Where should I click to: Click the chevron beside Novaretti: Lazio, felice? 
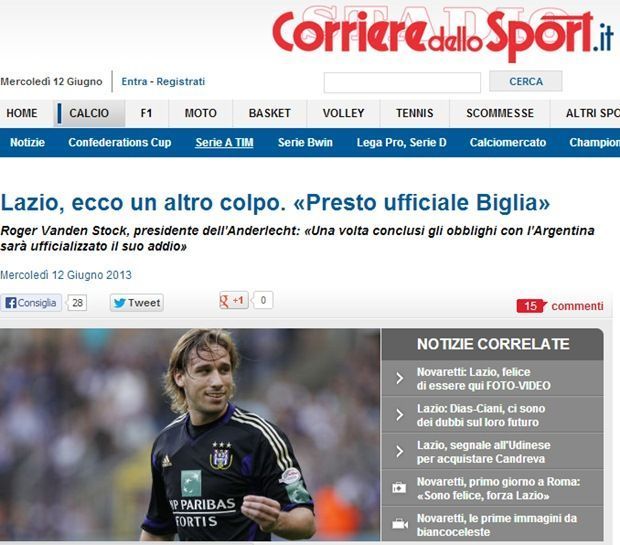400,378
